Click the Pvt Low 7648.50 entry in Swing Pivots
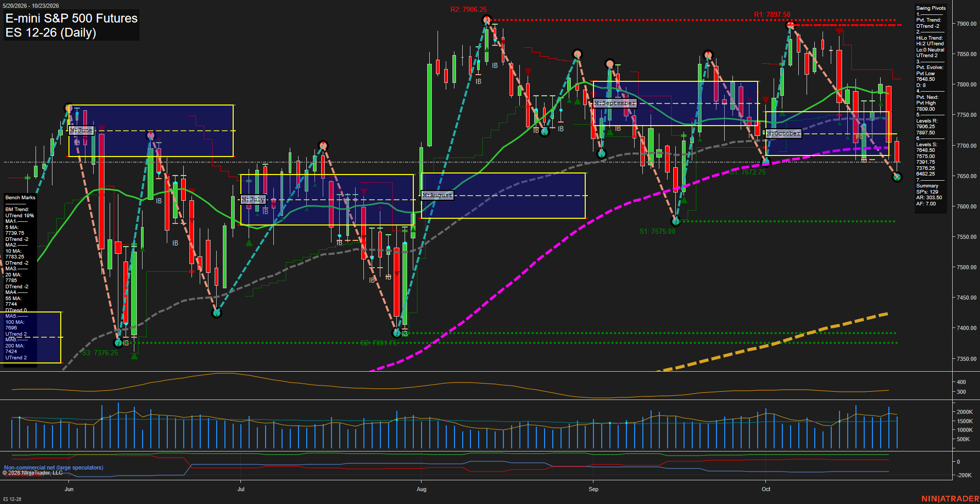Viewport: 980px width, 504px height. [925, 76]
